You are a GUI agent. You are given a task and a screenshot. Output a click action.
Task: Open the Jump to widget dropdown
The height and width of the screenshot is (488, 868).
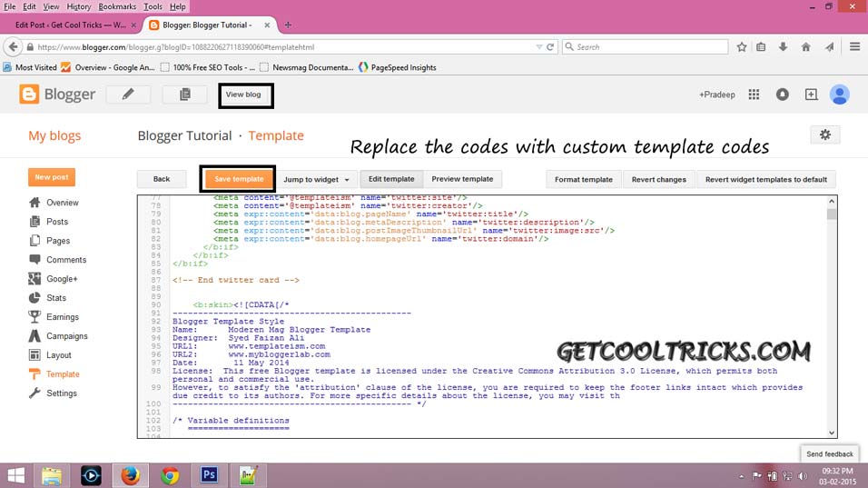pos(316,179)
